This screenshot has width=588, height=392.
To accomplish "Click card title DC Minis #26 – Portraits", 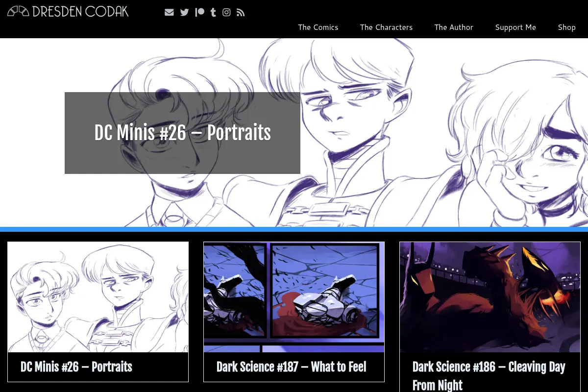I will (x=76, y=367).
